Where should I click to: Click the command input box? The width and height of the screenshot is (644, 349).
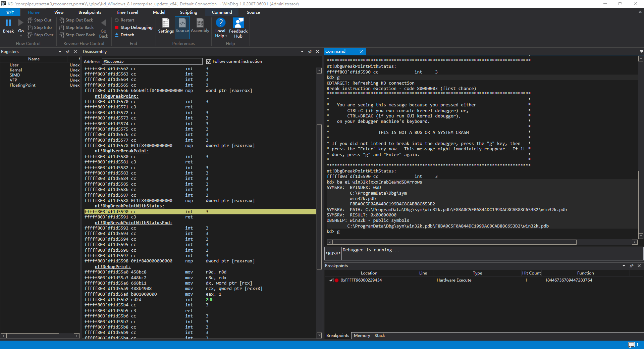tap(492, 253)
